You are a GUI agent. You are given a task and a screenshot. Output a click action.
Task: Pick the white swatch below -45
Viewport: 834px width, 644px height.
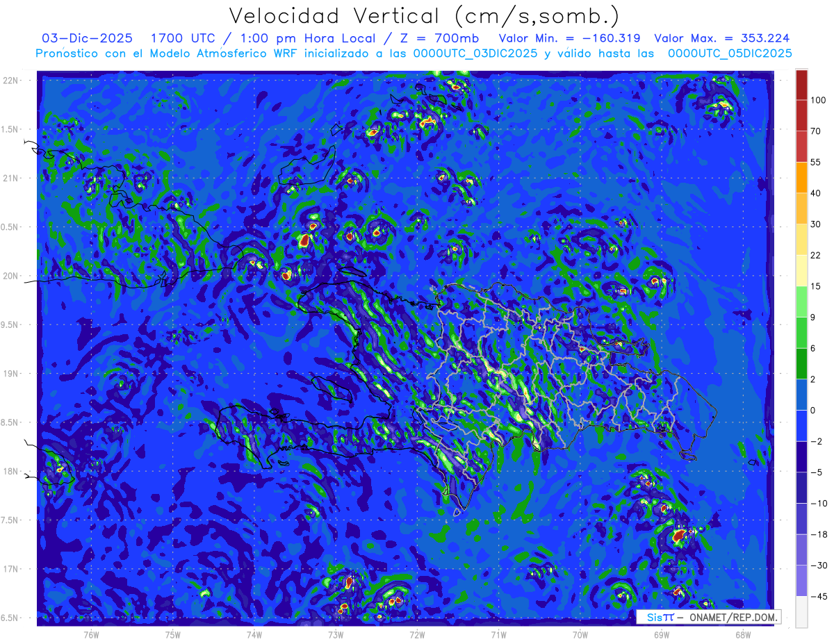click(x=801, y=611)
